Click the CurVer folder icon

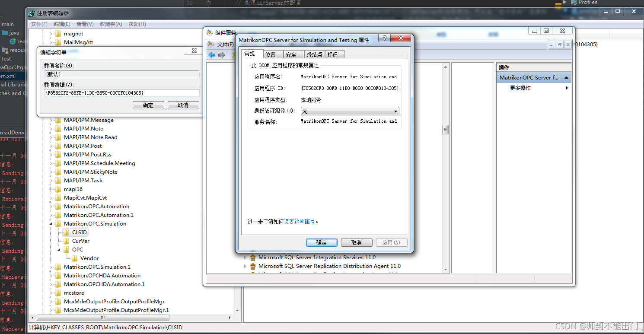click(67, 241)
